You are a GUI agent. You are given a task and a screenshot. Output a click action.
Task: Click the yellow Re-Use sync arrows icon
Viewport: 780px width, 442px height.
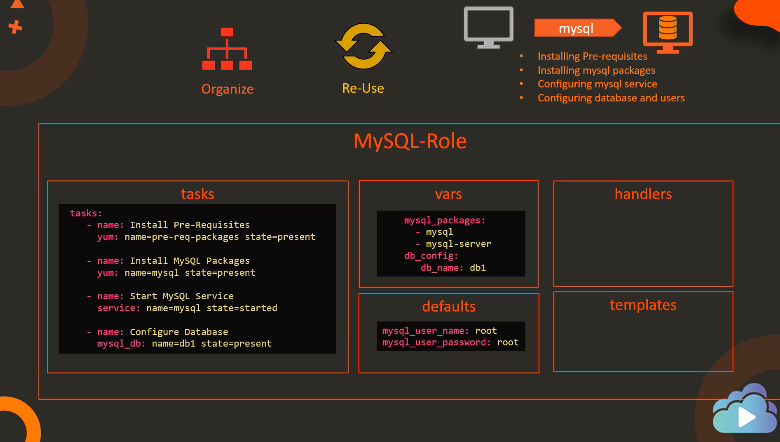point(364,46)
